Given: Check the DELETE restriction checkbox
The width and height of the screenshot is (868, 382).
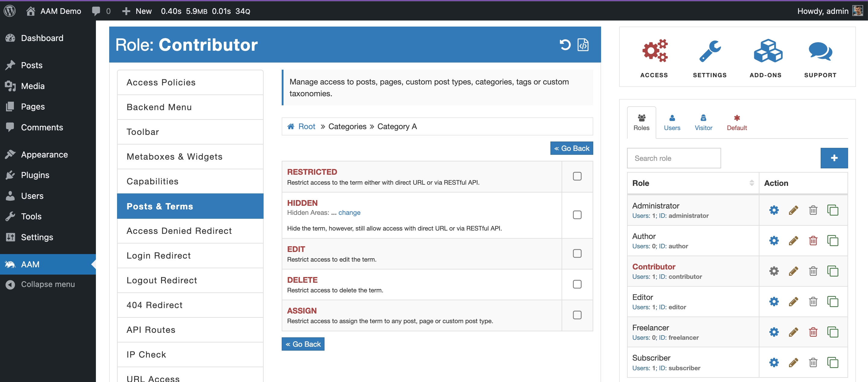Looking at the screenshot, I should coord(577,284).
